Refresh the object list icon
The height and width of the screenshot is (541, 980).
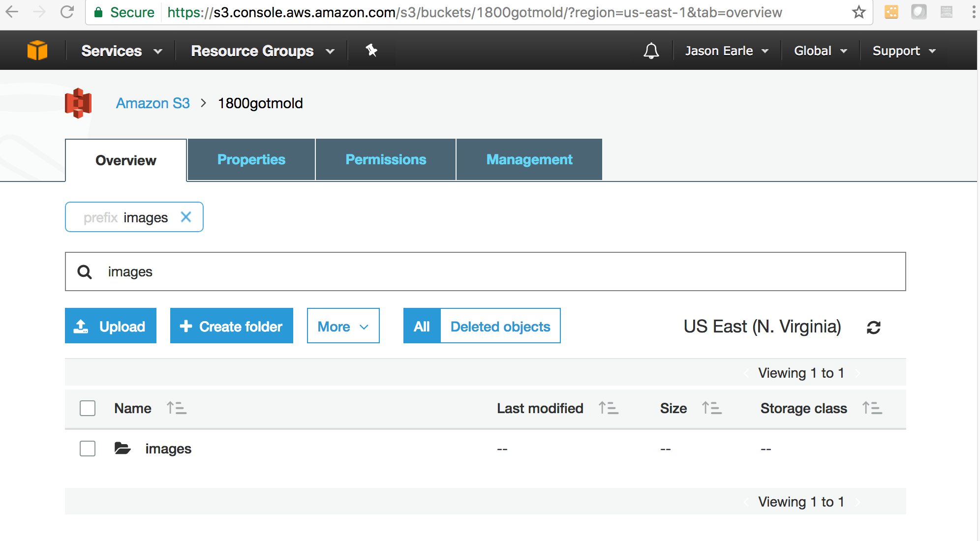tap(874, 328)
